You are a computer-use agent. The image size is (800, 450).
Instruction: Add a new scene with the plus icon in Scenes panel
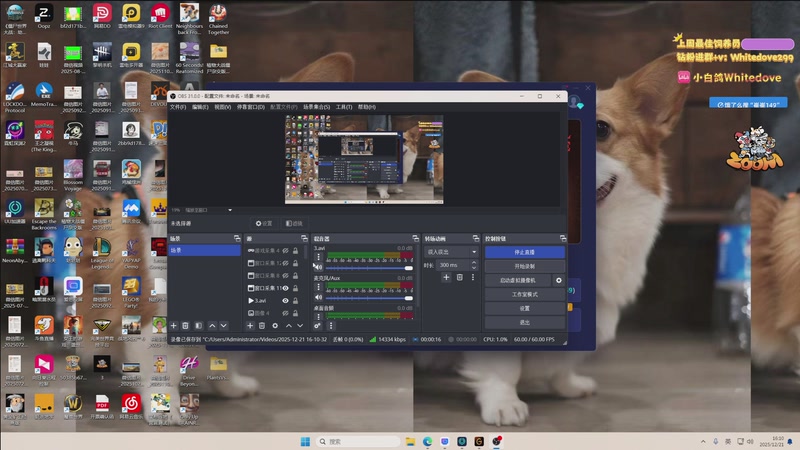click(173, 326)
